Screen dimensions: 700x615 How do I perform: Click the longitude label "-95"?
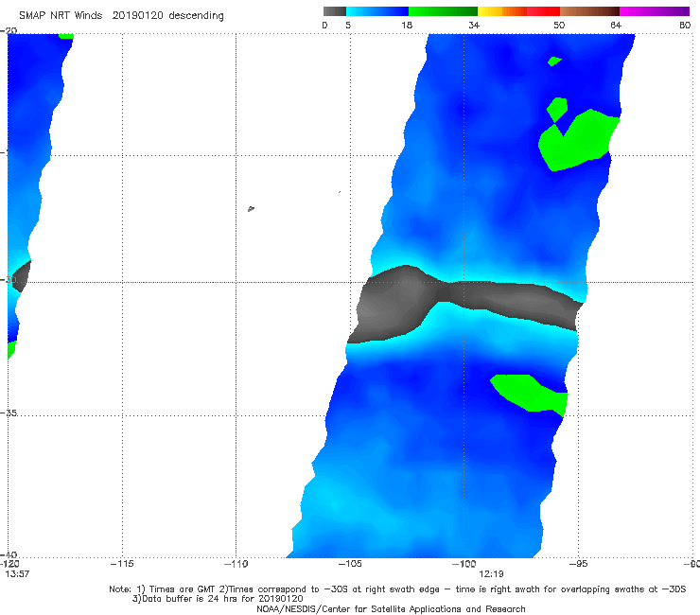(578, 564)
